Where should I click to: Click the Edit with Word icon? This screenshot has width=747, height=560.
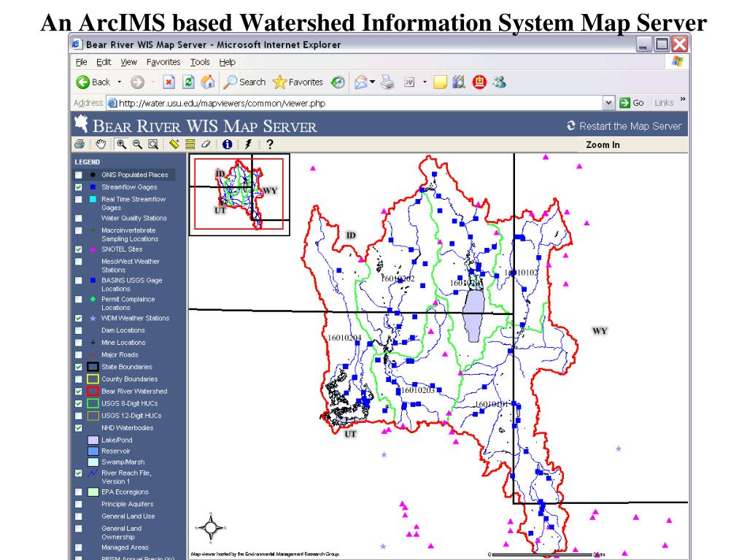pos(409,82)
